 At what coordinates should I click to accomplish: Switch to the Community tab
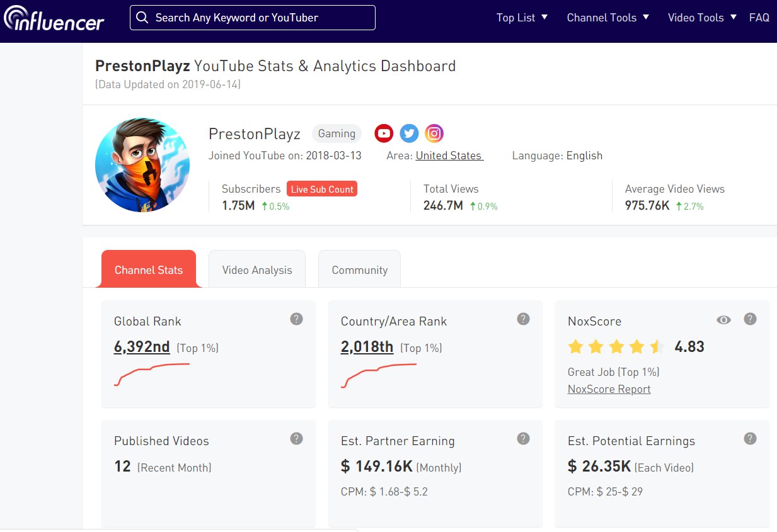click(x=360, y=269)
